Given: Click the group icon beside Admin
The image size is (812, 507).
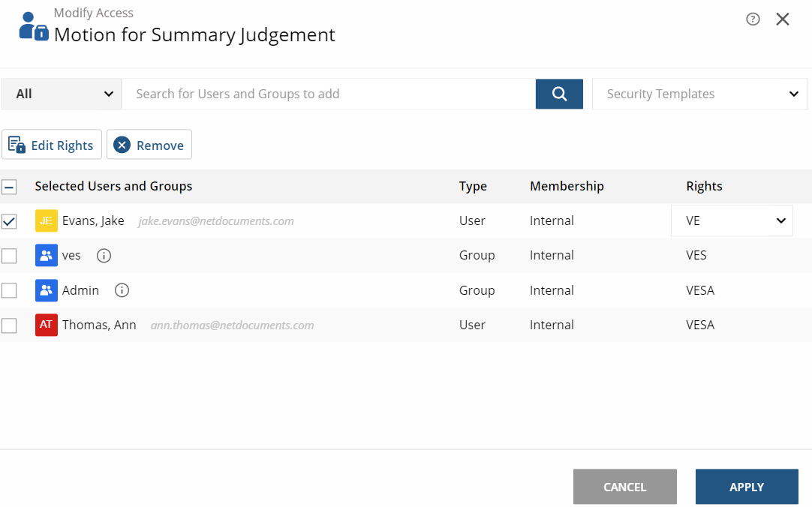Looking at the screenshot, I should (x=46, y=290).
